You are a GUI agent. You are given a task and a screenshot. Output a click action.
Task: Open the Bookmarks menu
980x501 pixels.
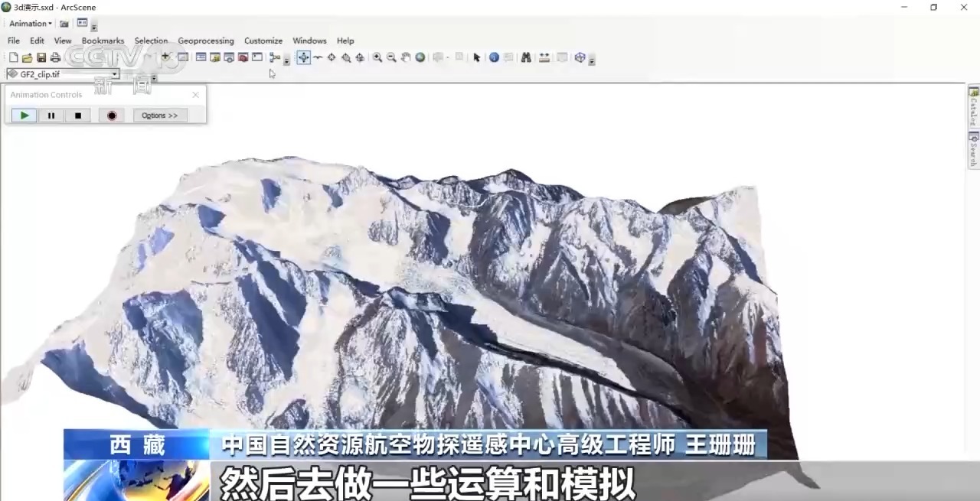tap(103, 41)
